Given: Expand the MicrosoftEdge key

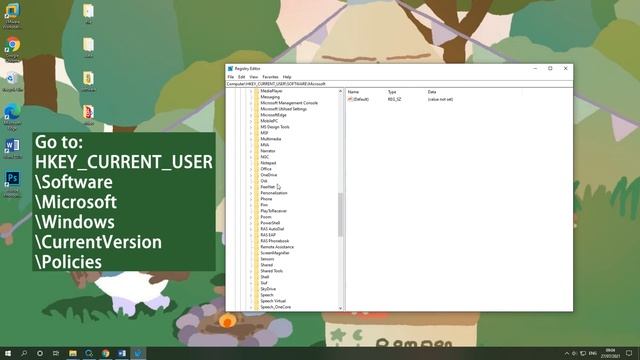Looking at the screenshot, I should [251, 115].
